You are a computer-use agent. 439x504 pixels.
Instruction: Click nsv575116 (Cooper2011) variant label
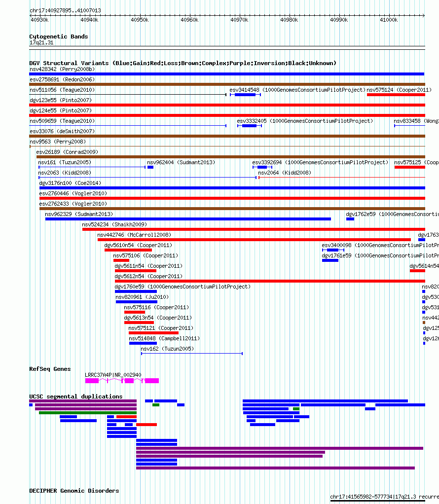[156, 307]
